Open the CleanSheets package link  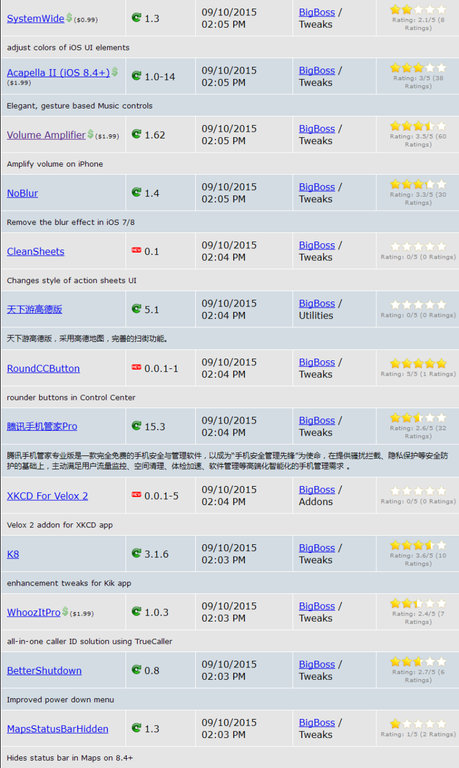click(x=35, y=251)
